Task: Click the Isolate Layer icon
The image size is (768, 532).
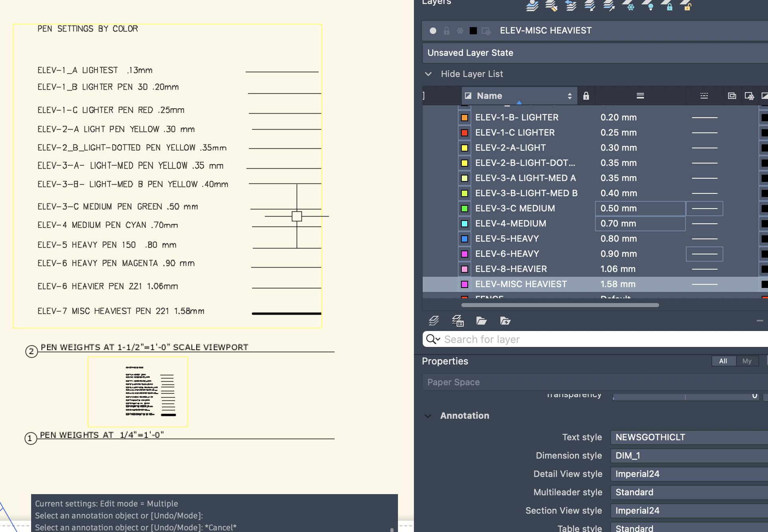Action: click(590, 6)
